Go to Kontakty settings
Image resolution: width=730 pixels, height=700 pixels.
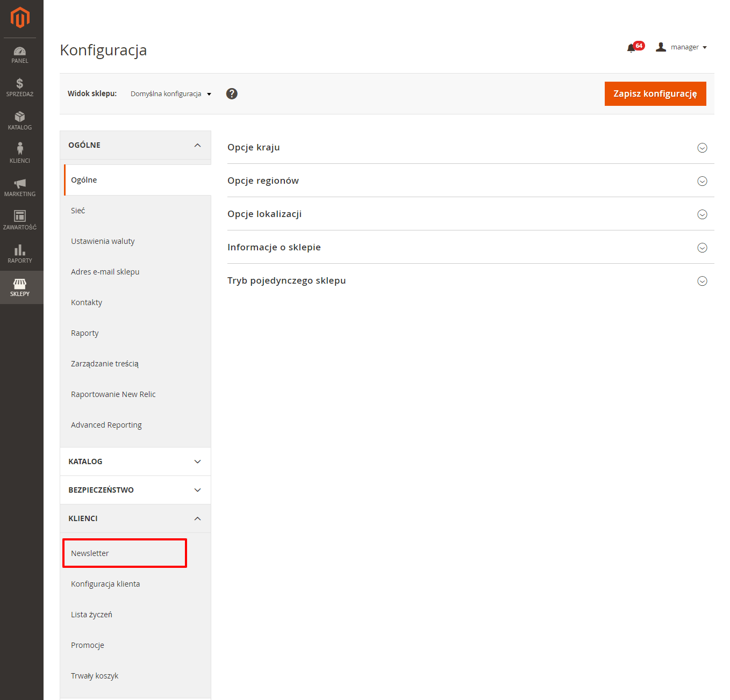tap(138, 302)
